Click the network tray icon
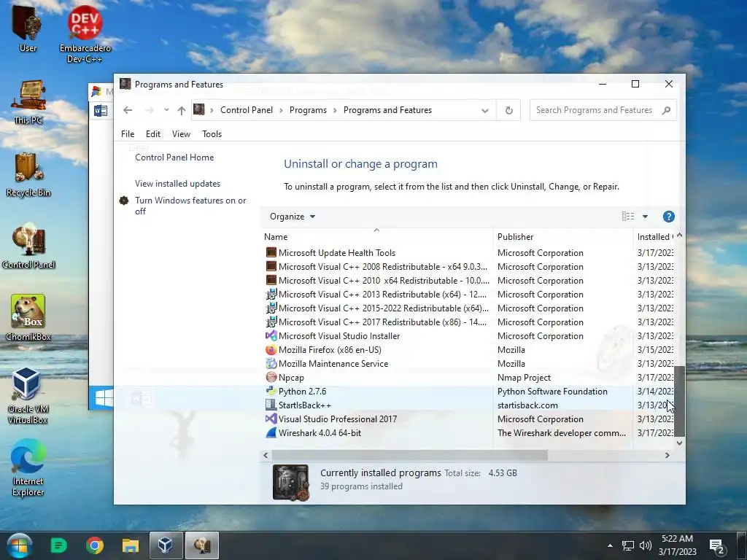 (x=628, y=545)
